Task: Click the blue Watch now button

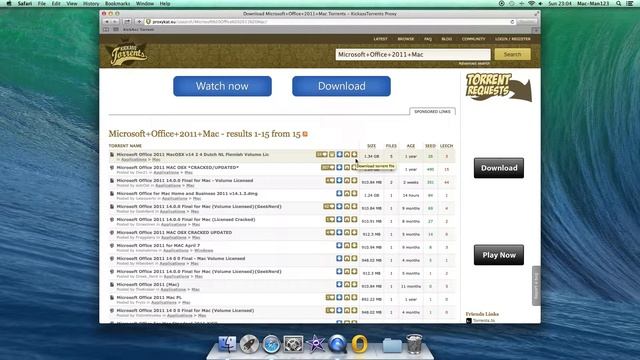Action: [x=222, y=86]
